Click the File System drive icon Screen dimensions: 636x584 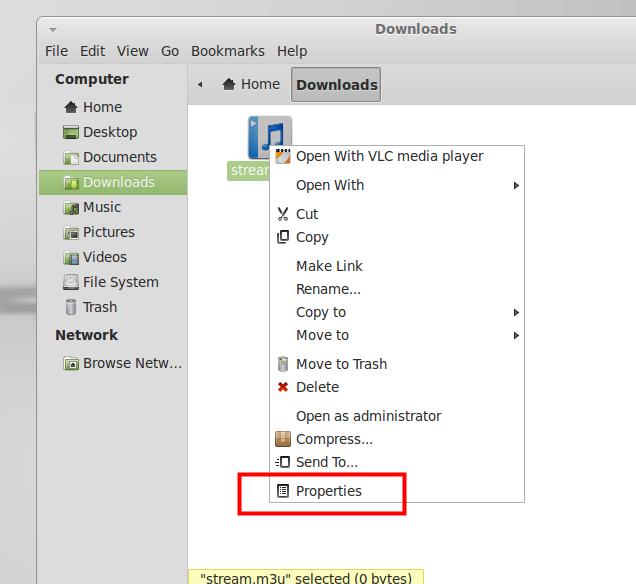[71, 282]
